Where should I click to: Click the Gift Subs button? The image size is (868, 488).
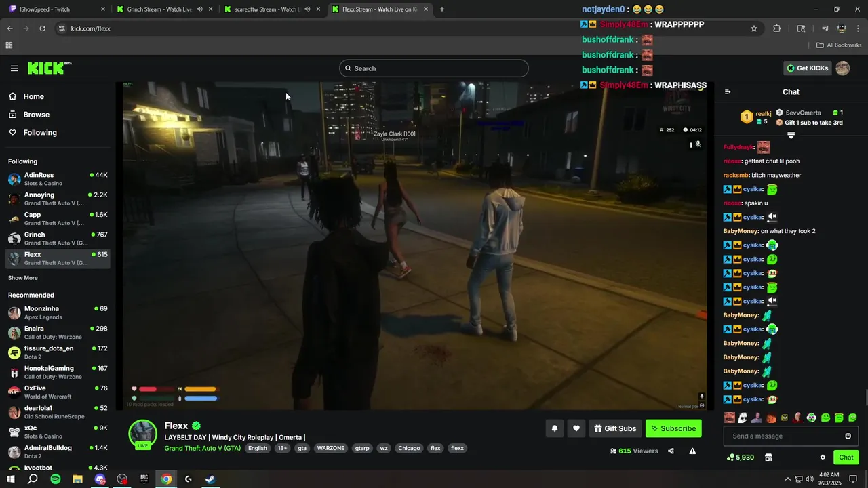pyautogui.click(x=615, y=428)
